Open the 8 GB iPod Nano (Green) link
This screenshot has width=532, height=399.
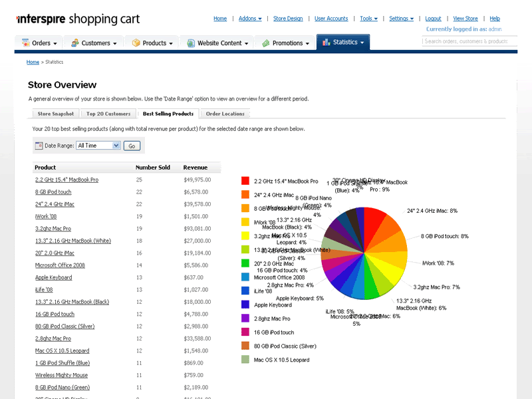63,388
